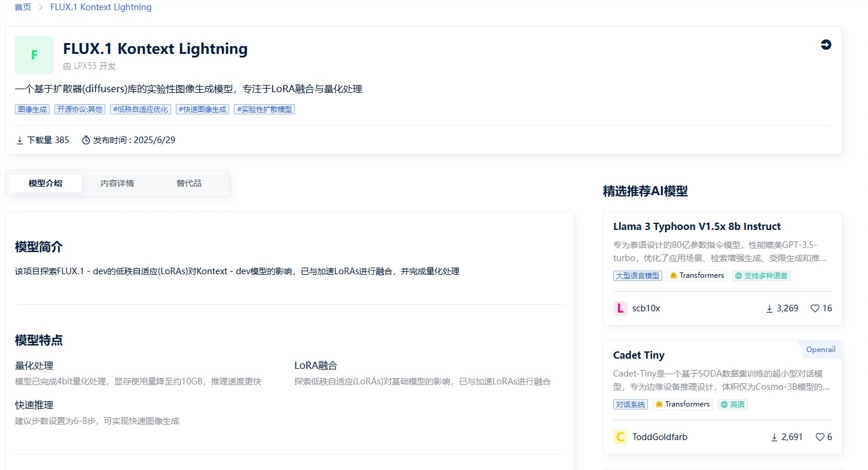
Task: Click the 量化处理 feature title
Action: [34, 365]
